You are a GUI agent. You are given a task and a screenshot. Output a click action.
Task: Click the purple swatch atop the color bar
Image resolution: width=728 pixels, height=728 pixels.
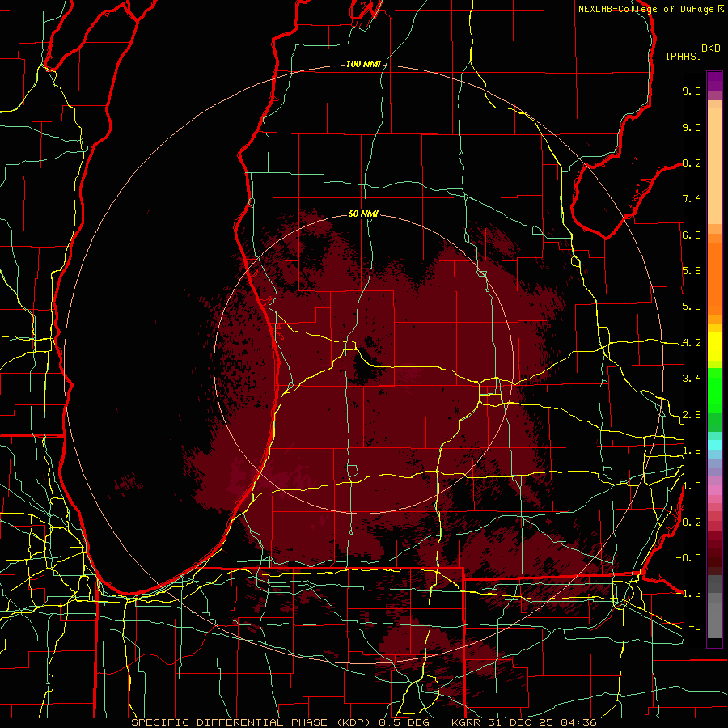(714, 81)
